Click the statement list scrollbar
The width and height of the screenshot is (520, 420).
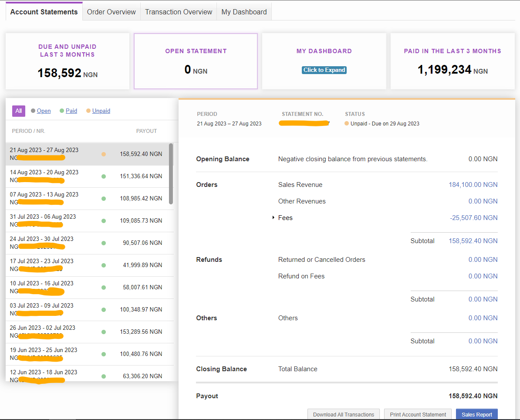[x=171, y=174]
